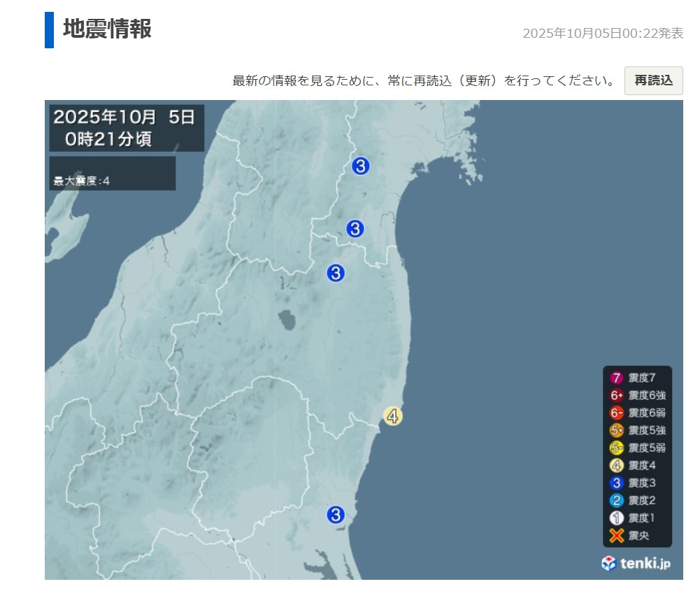
Task: Click the yellow intensity 4 marker on the coast
Action: point(393,416)
